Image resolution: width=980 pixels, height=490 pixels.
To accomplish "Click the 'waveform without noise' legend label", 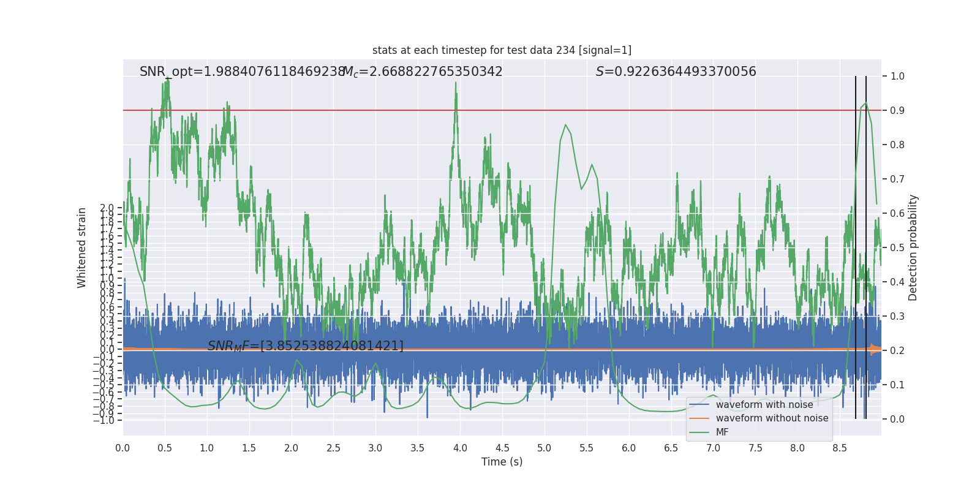I will [772, 418].
